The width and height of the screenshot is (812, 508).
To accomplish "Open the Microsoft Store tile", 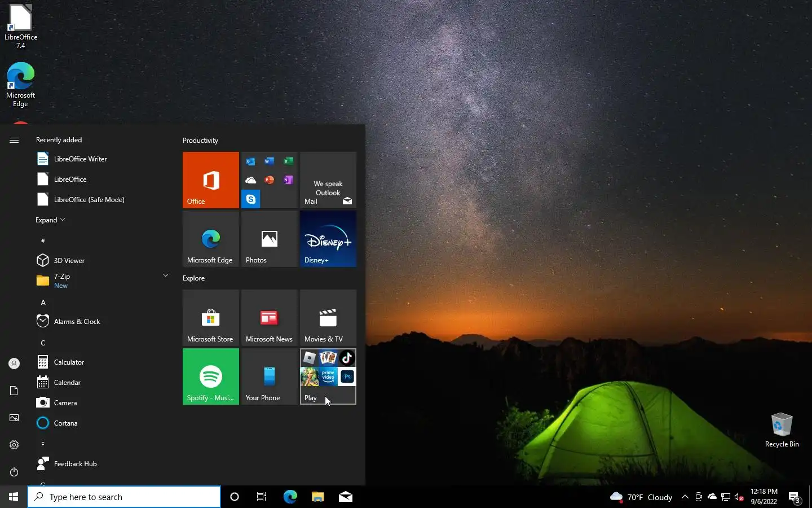I will [x=211, y=318].
